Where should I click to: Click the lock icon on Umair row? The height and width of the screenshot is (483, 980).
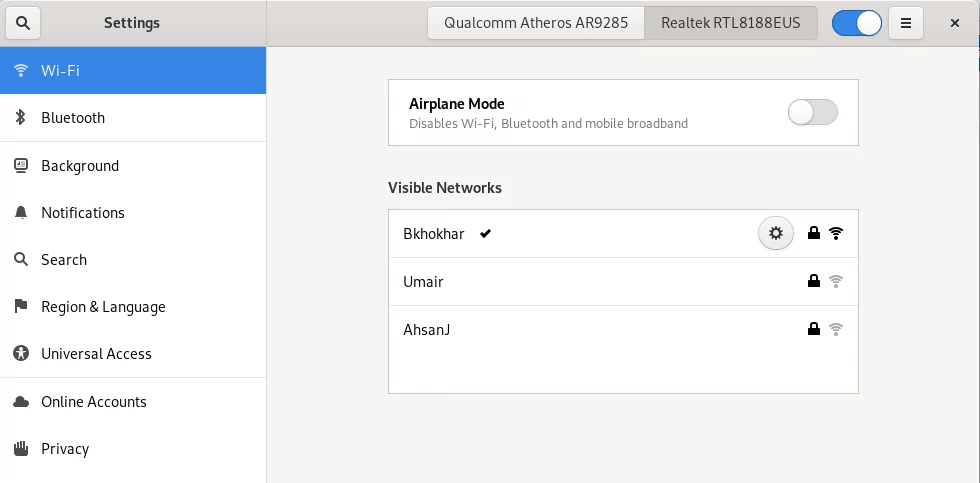[814, 281]
